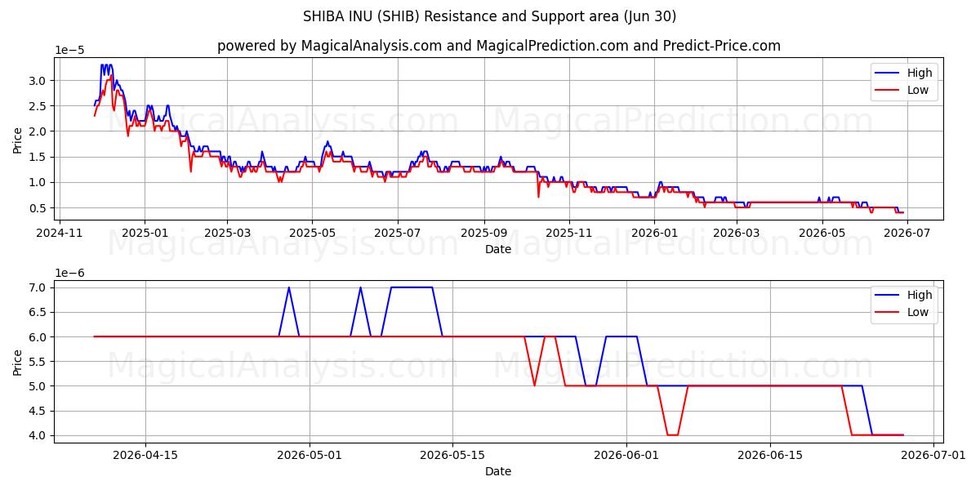Pick the '5.0' price tick label
The width and height of the screenshot is (980, 490).
pos(39,386)
